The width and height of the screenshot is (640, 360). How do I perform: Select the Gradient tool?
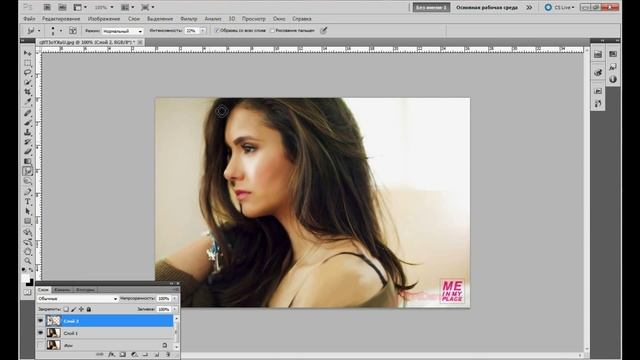(x=27, y=162)
